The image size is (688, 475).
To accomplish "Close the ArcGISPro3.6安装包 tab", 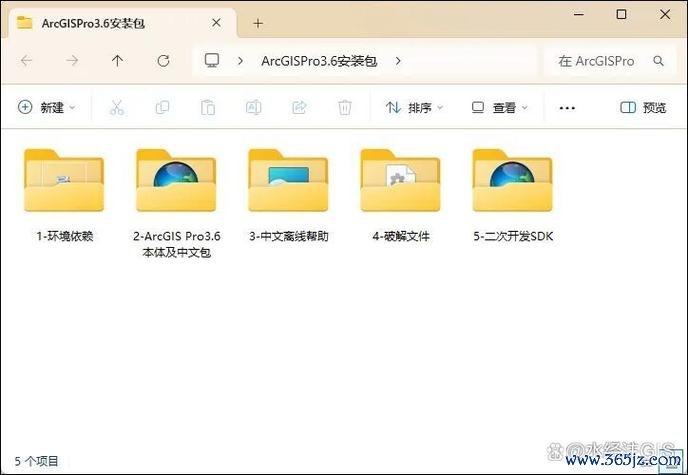I will point(216,23).
